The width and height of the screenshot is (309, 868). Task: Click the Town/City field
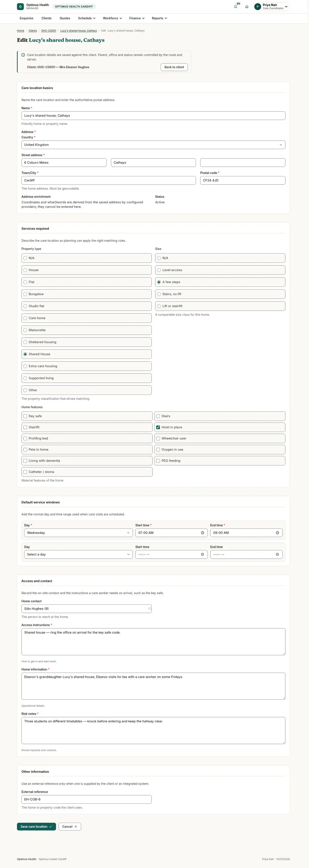[x=108, y=180]
